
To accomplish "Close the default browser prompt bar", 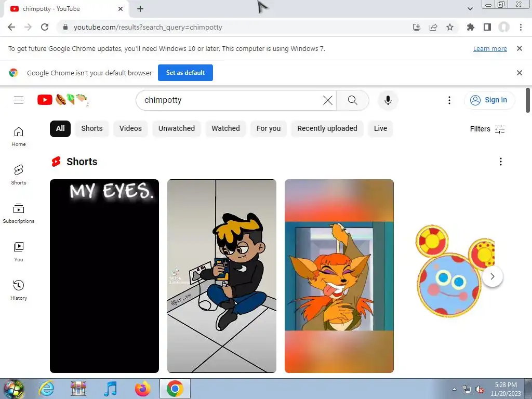I will tap(520, 73).
